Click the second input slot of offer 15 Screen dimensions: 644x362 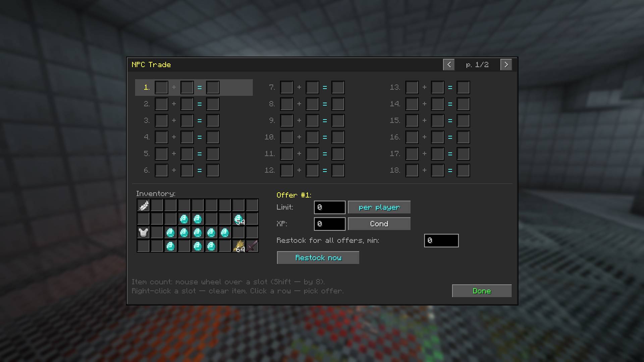pyautogui.click(x=437, y=120)
